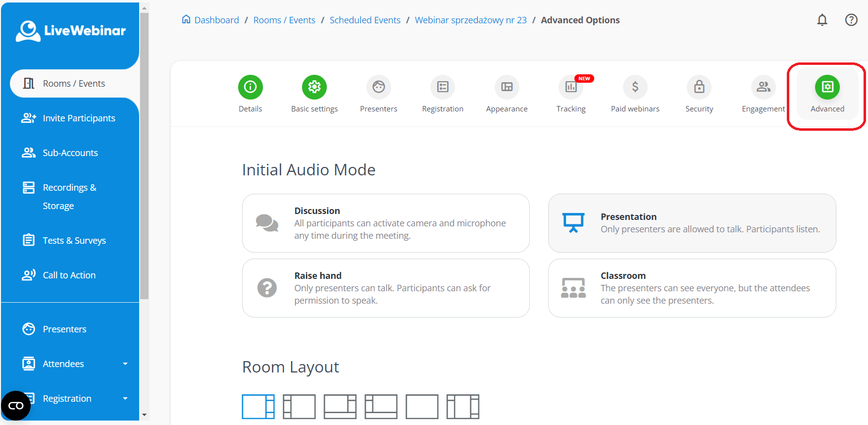Select Classroom audio mode
Screen dimensions: 868x425
coord(692,288)
